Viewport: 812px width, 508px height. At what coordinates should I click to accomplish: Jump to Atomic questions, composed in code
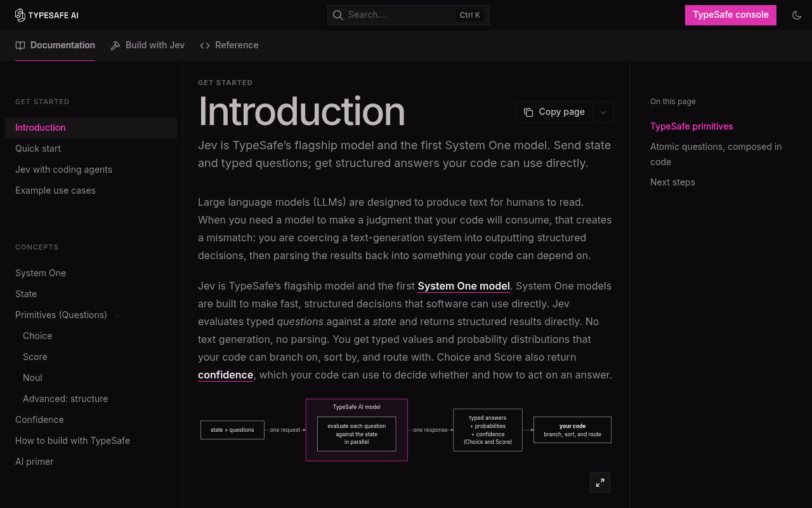[x=716, y=154]
